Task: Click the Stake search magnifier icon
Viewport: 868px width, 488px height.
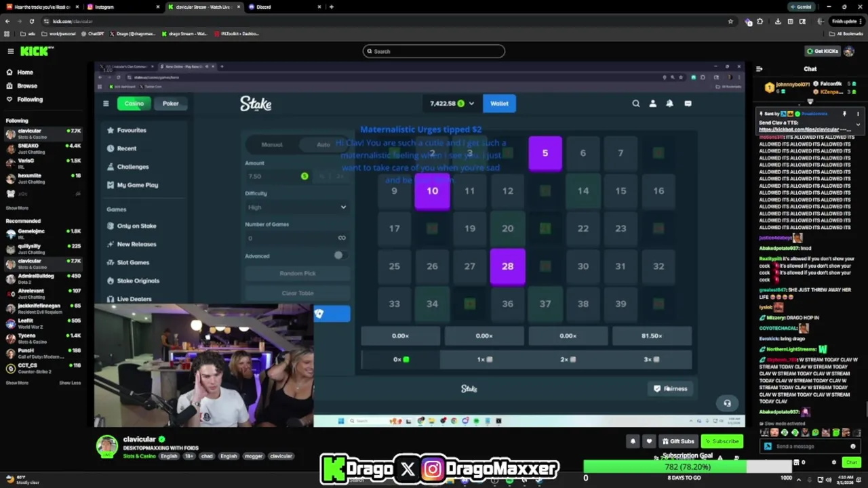Action: pyautogui.click(x=636, y=104)
